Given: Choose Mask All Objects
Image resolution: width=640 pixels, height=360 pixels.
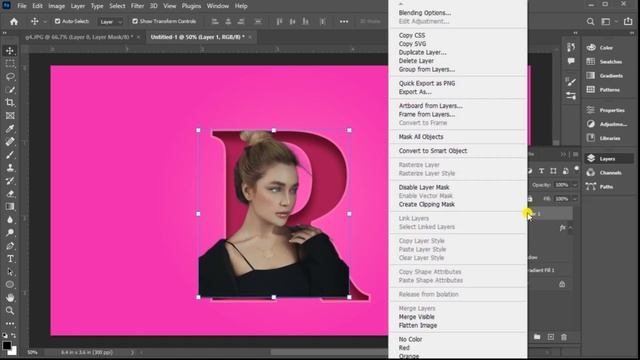Looking at the screenshot, I should pyautogui.click(x=421, y=137).
